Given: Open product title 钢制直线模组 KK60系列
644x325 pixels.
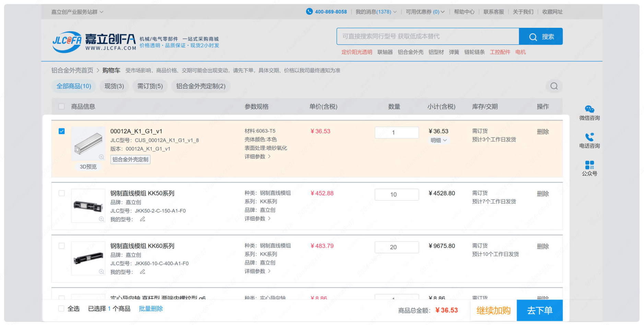Looking at the screenshot, I should click(142, 246).
